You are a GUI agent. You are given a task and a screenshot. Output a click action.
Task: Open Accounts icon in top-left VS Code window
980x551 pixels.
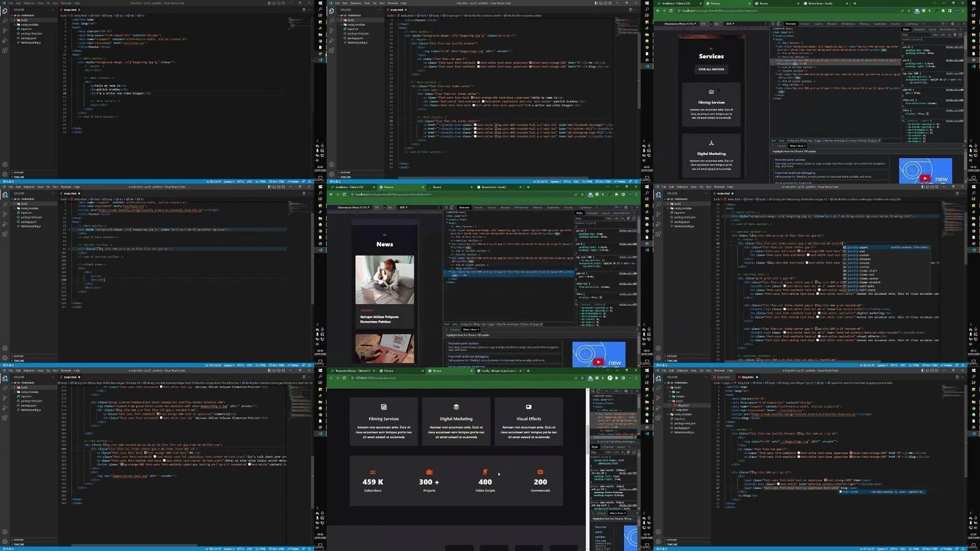point(5,164)
